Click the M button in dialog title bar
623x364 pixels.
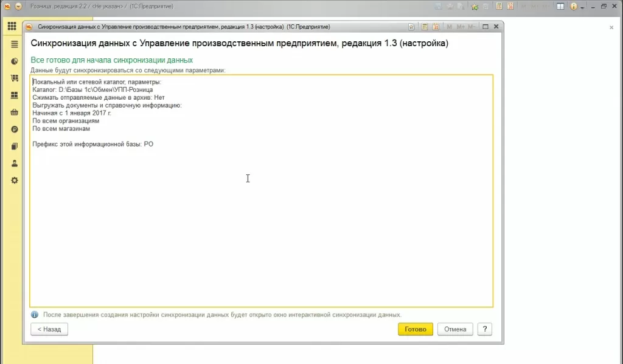click(x=450, y=27)
